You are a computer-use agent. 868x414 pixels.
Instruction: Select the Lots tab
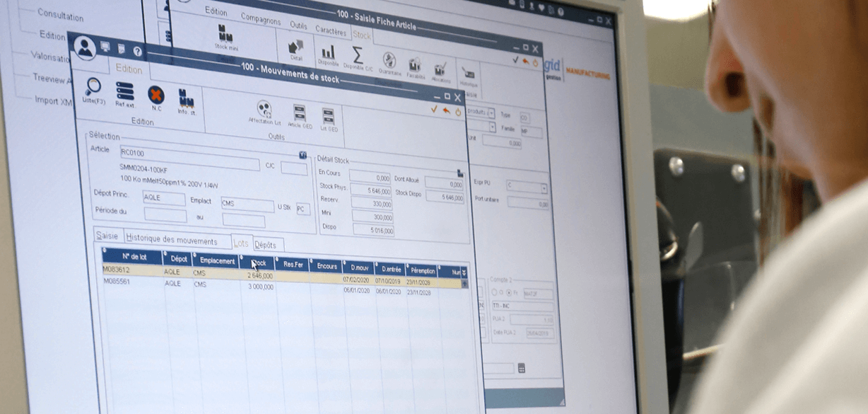tap(240, 243)
